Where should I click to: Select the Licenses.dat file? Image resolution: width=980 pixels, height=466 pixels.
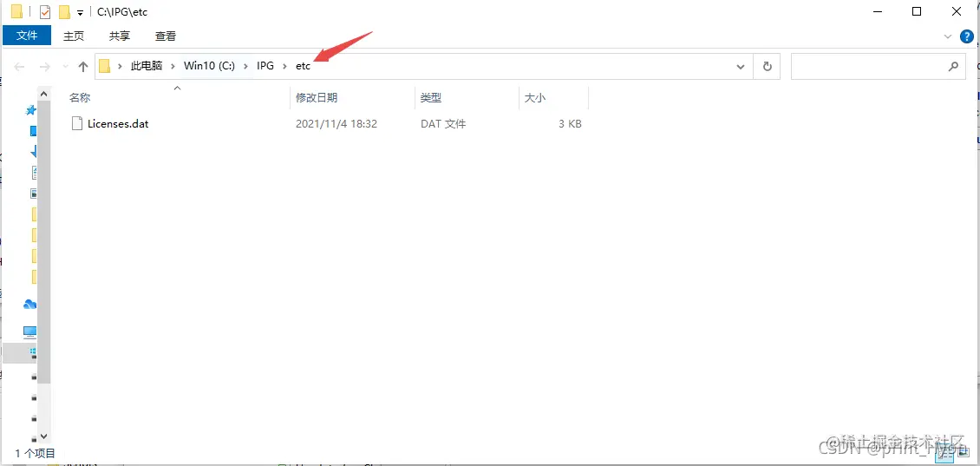118,124
